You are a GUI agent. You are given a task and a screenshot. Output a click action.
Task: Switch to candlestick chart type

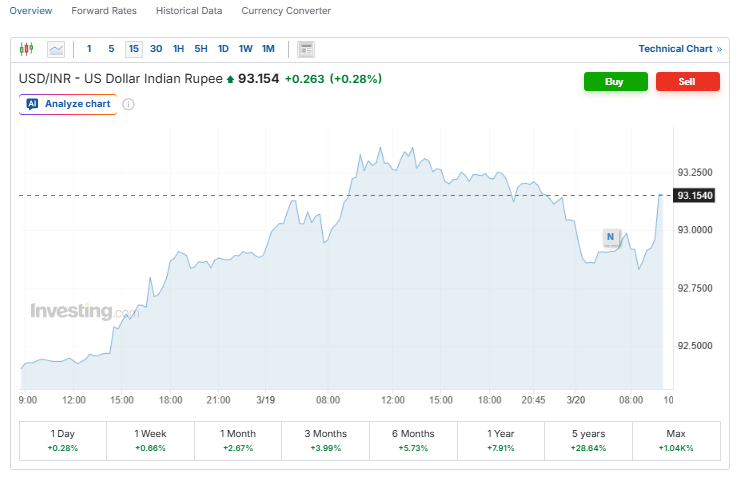pyautogui.click(x=26, y=49)
